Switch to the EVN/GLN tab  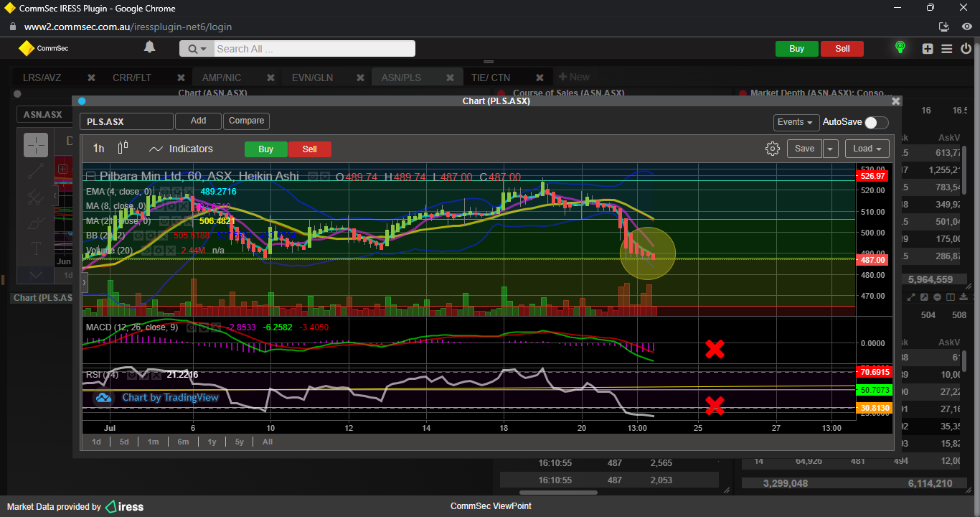312,78
